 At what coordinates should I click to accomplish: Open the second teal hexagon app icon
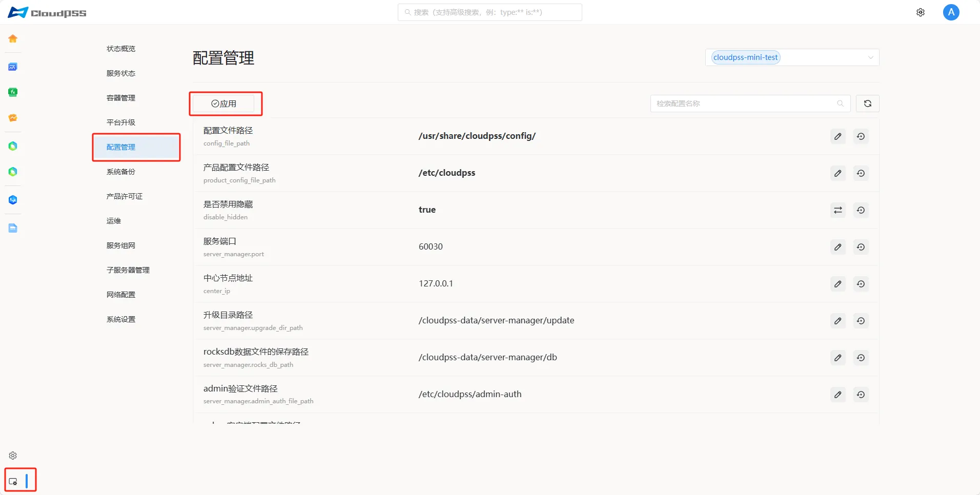[13, 172]
